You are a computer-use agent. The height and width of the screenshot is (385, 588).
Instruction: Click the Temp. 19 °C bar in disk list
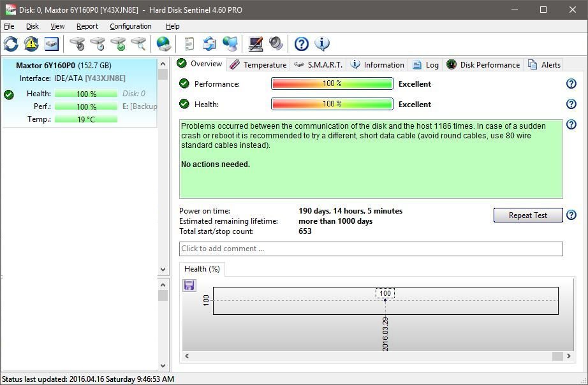coord(86,119)
